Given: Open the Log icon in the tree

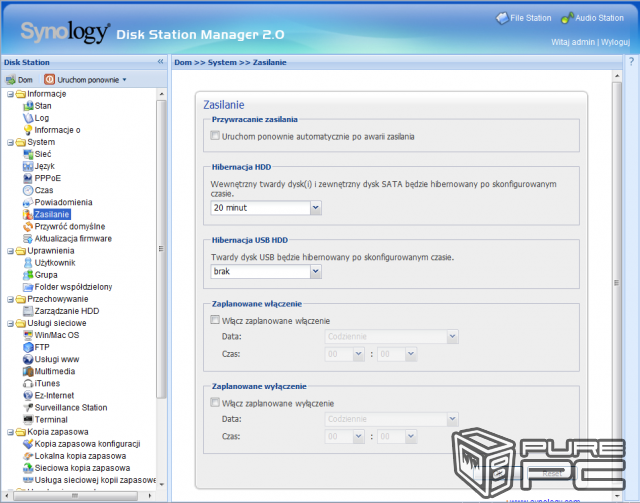Looking at the screenshot, I should [28, 118].
